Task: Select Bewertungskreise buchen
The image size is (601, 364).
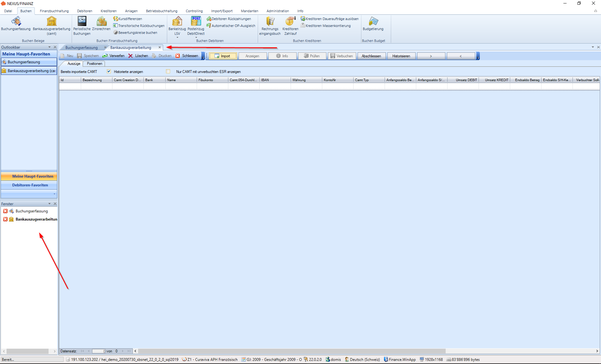Action: [x=135, y=33]
